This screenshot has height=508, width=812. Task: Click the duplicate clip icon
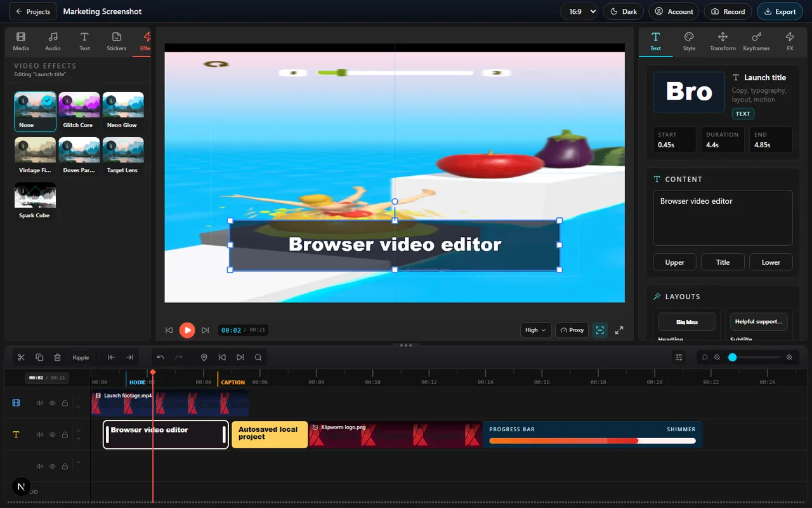coord(39,358)
